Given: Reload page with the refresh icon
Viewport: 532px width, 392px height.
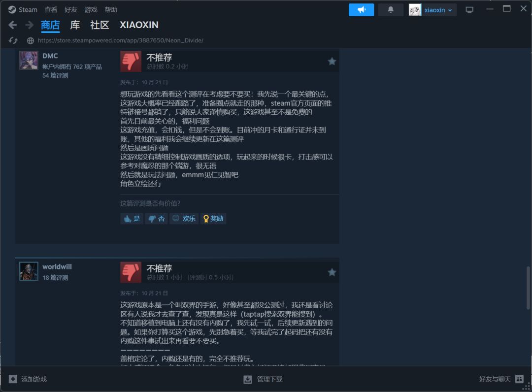Looking at the screenshot, I should (x=13, y=40).
